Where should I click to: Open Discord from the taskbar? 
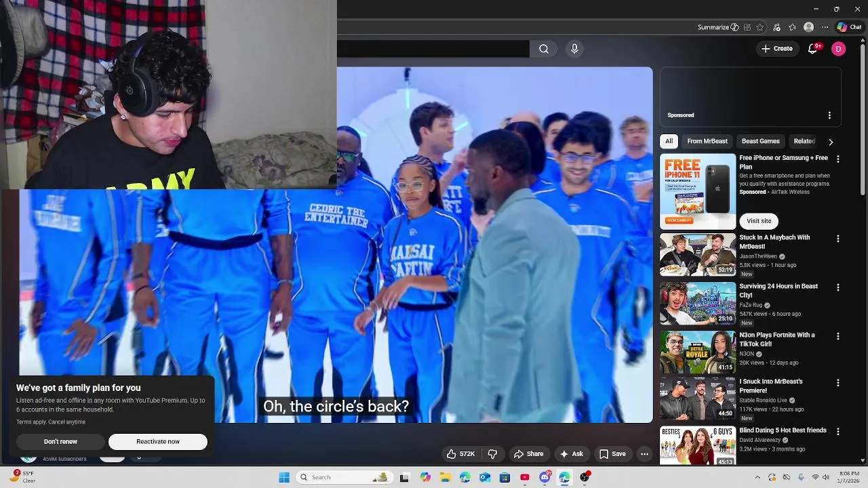(545, 477)
